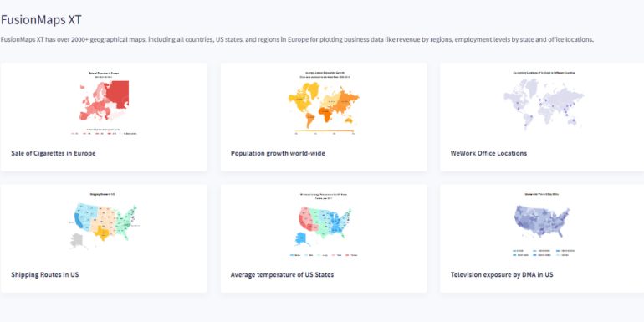Select gray Alaska in the Shipping Routes map
This screenshot has width=644, height=322.
click(77, 240)
